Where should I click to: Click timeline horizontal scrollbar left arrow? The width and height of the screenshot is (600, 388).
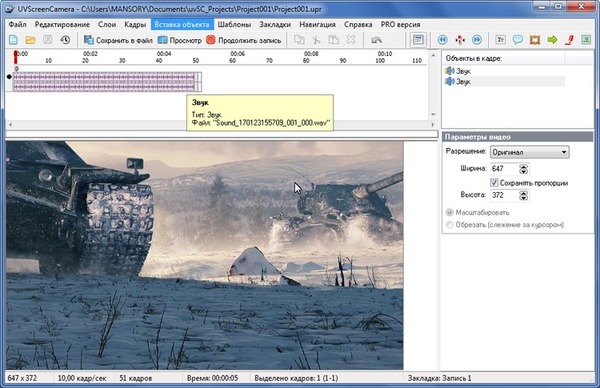10,125
